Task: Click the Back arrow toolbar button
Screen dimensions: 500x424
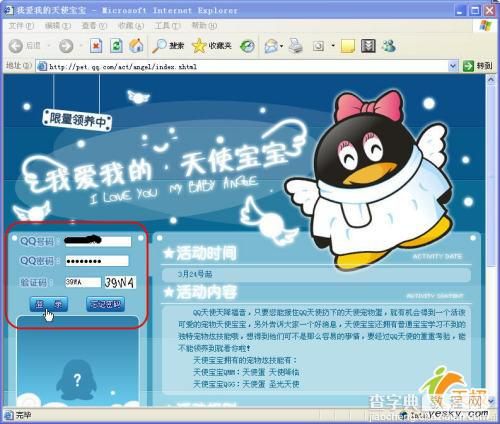Action: [16, 46]
